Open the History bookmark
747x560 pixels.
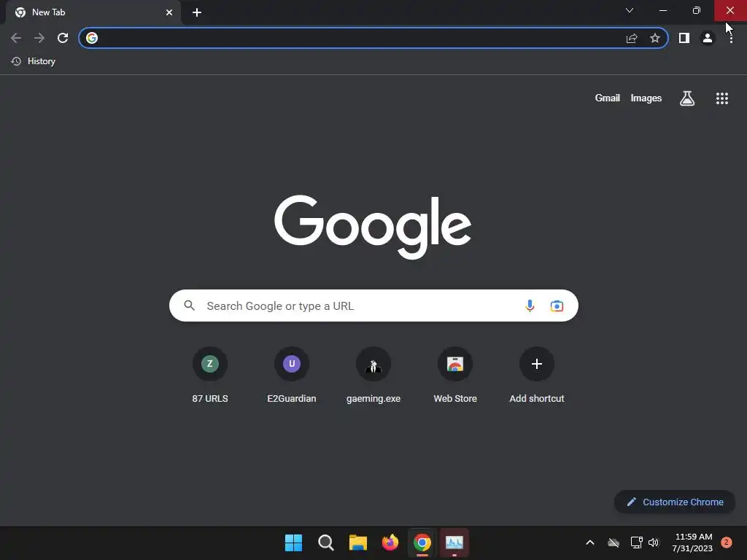tap(34, 61)
